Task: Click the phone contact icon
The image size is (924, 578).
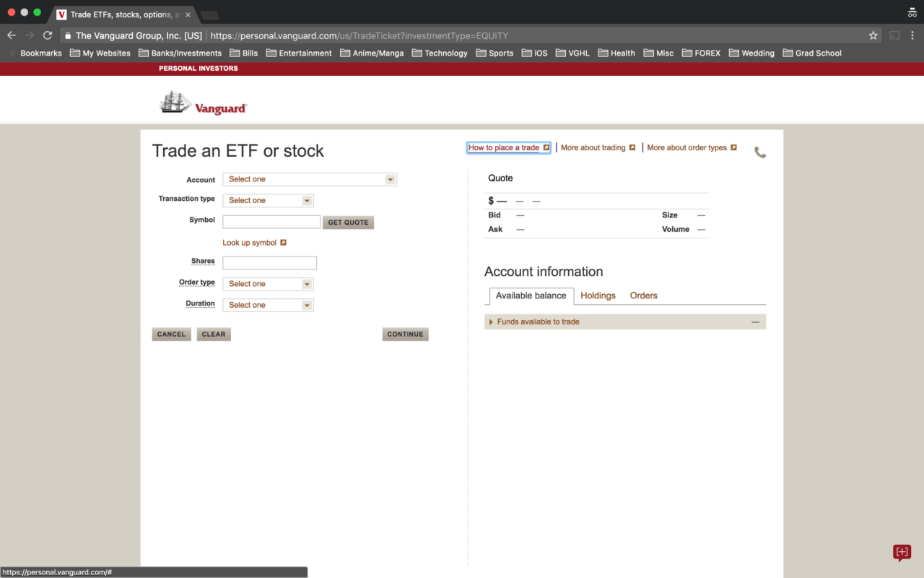Action: tap(760, 152)
